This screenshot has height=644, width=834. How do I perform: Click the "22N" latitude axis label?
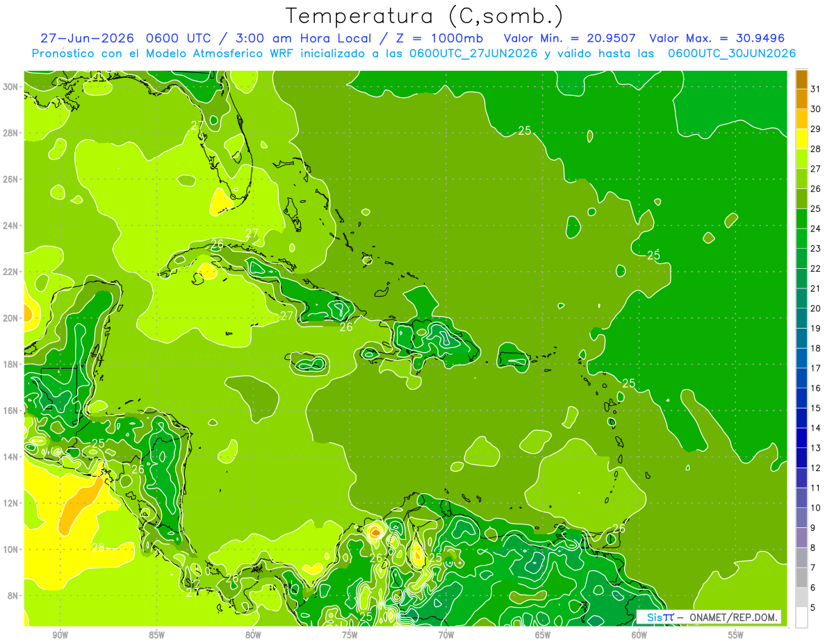[x=11, y=272]
